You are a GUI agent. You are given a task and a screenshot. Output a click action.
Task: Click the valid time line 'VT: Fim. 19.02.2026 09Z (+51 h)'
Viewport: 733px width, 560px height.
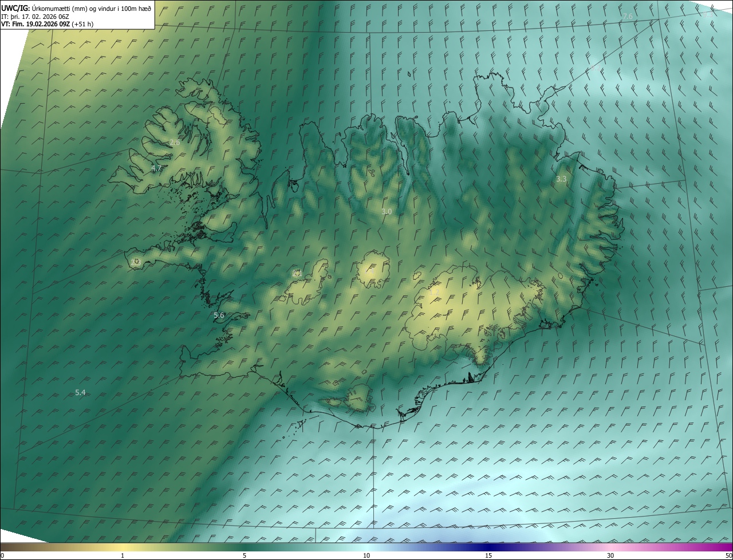click(48, 24)
